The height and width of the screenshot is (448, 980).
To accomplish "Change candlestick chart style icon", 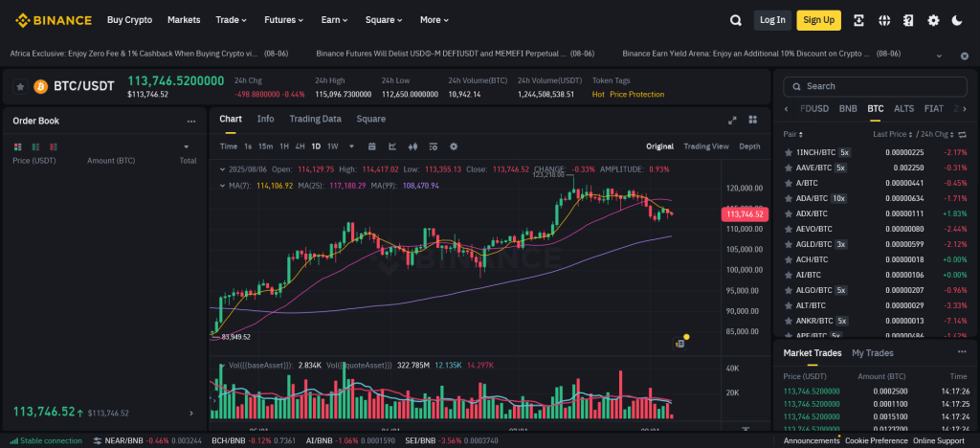I will [x=412, y=146].
